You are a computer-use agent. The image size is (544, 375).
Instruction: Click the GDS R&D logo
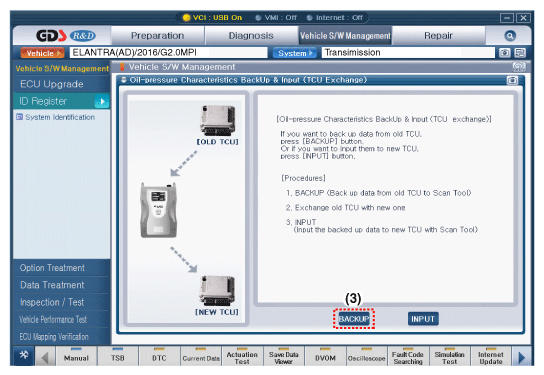point(66,35)
